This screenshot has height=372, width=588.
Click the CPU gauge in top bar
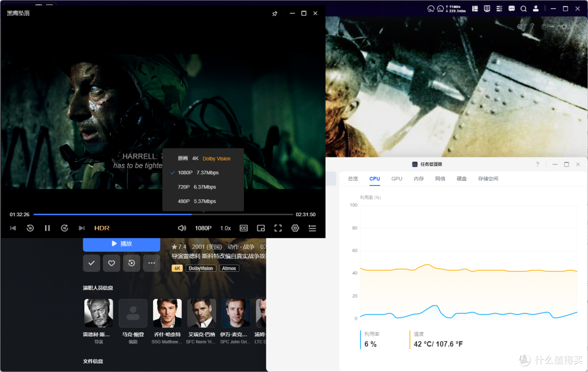coord(431,9)
